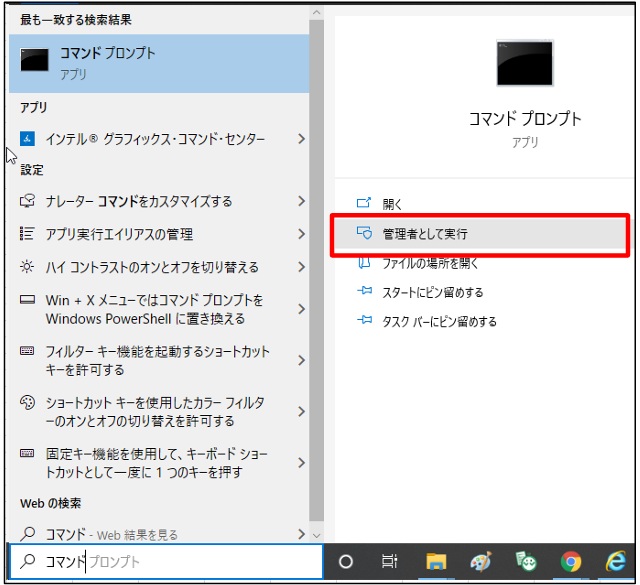Launch the Paint palette app on taskbar

pos(481,562)
